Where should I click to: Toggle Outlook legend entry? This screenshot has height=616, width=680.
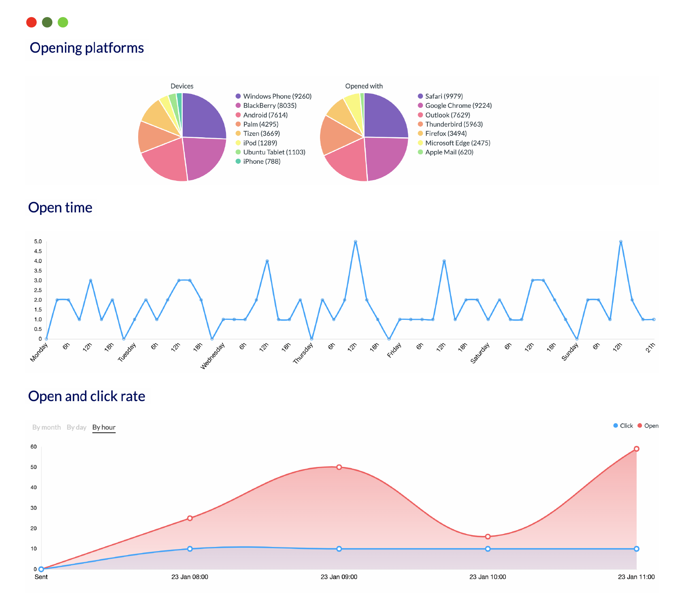pyautogui.click(x=444, y=115)
